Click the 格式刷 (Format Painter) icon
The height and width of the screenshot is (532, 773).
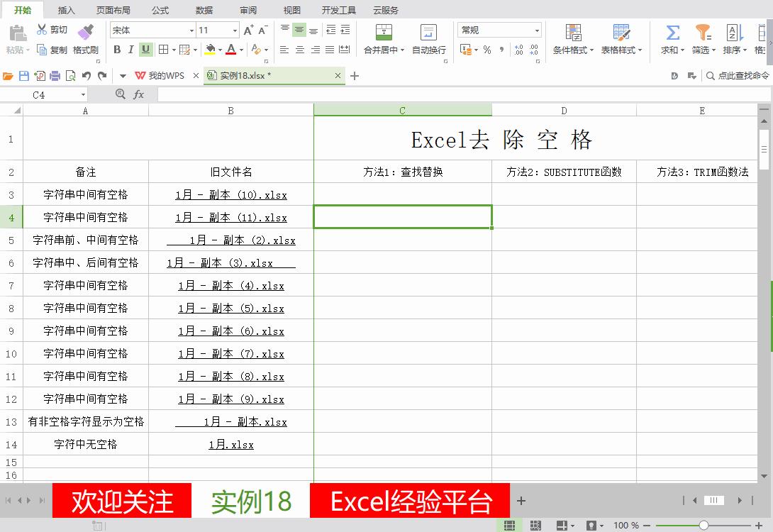pos(85,39)
